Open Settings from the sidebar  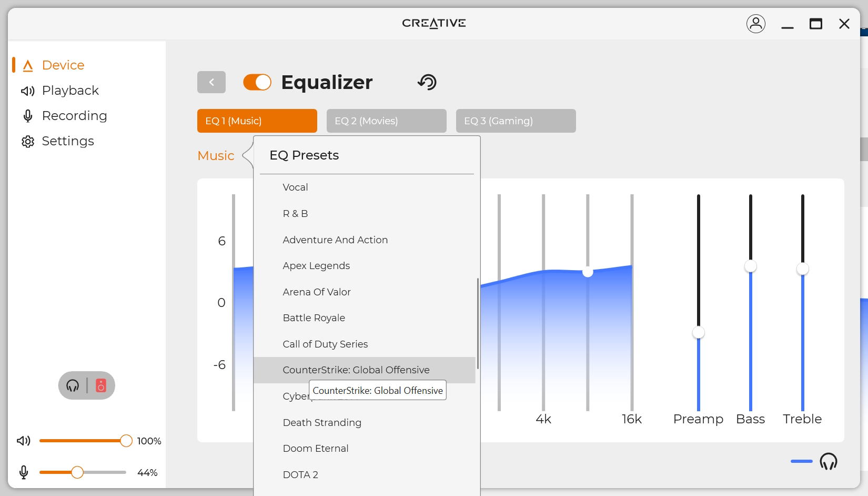tap(68, 141)
